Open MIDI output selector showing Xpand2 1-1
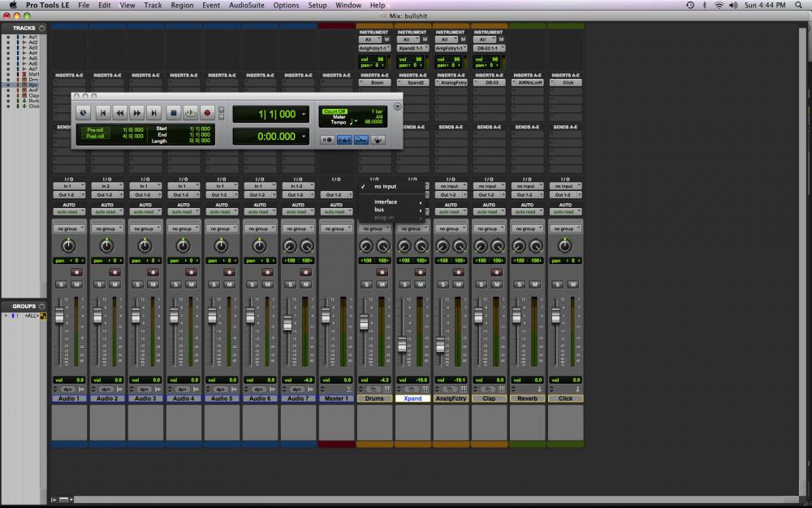 coord(412,48)
